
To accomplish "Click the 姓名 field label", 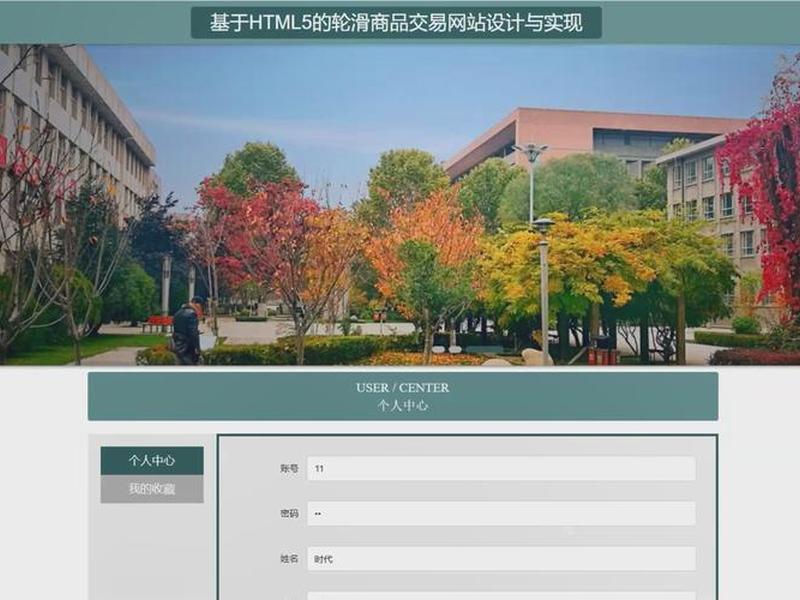I will point(289,559).
